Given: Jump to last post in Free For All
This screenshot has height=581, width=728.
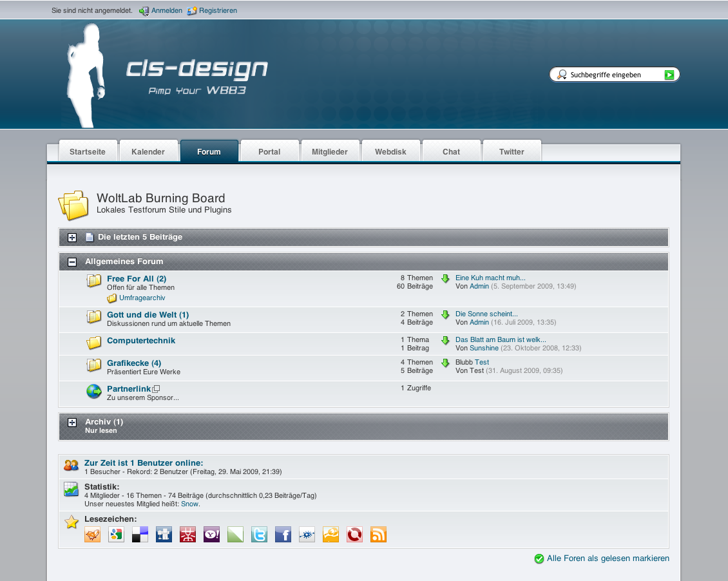Looking at the screenshot, I should [x=445, y=279].
